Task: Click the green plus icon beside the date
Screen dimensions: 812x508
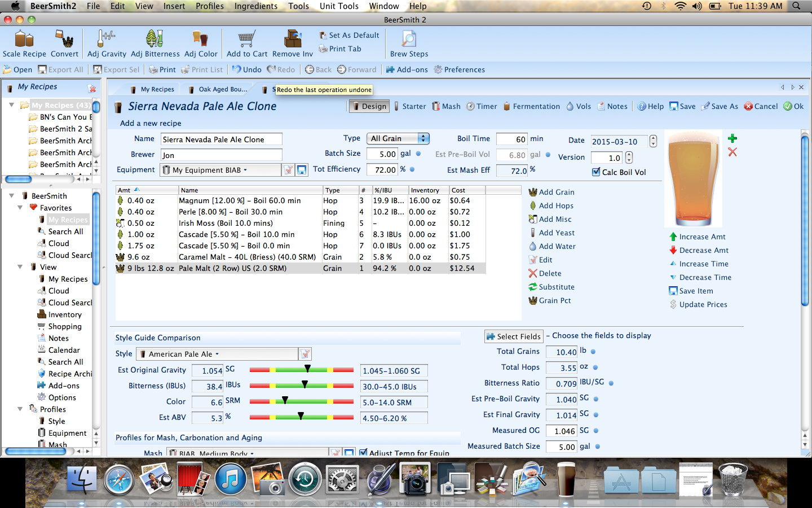Action: (x=732, y=138)
